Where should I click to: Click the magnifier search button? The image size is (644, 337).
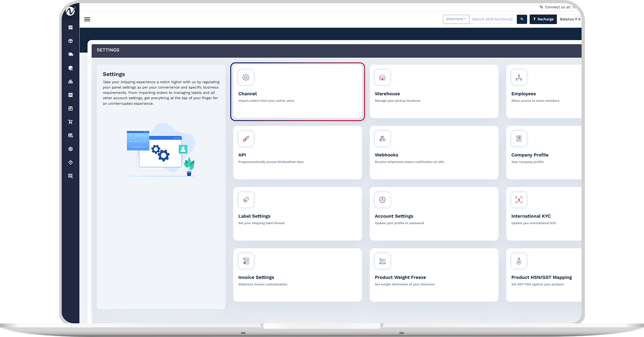pyautogui.click(x=522, y=19)
